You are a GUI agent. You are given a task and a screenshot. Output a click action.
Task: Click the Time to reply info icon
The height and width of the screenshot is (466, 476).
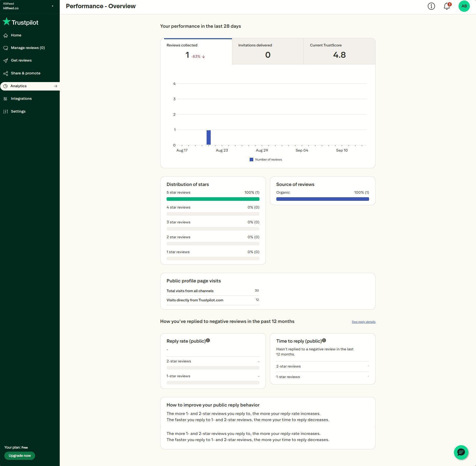(324, 340)
